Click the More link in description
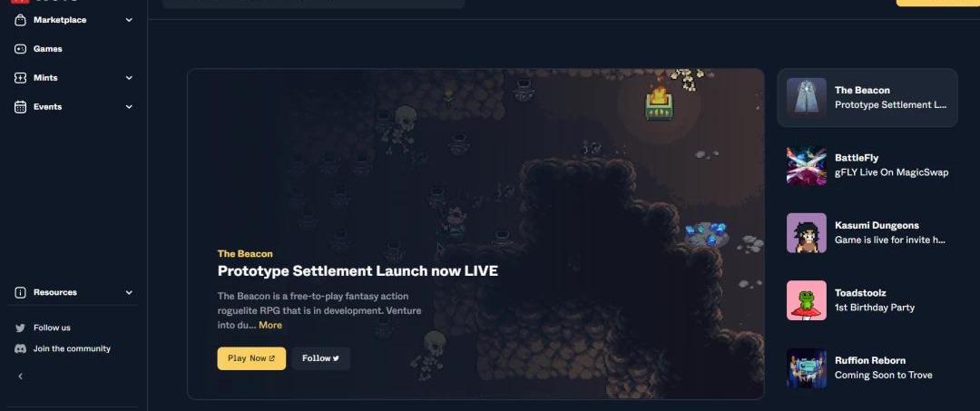Viewport: 980px width, 411px height. [270, 325]
